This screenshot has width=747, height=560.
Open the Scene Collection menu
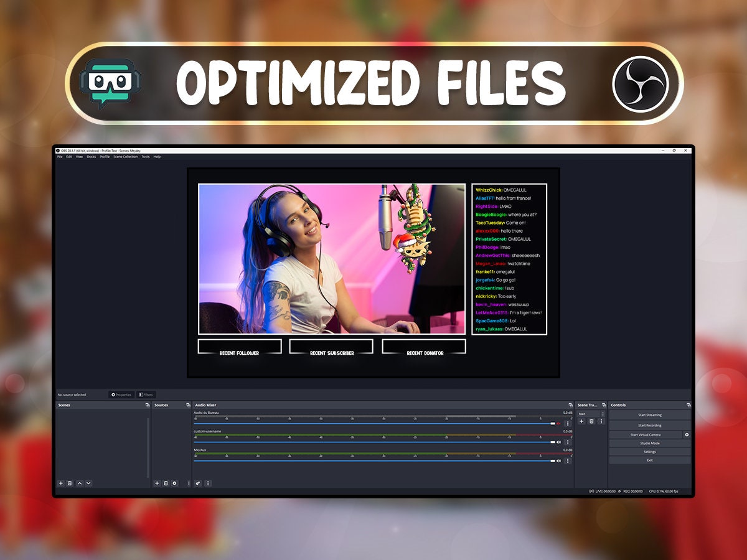126,157
